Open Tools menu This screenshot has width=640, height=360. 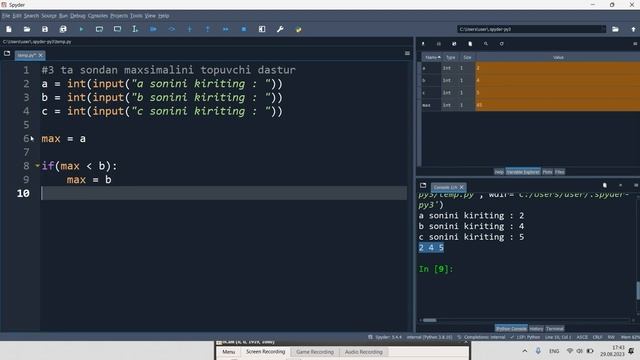136,16
